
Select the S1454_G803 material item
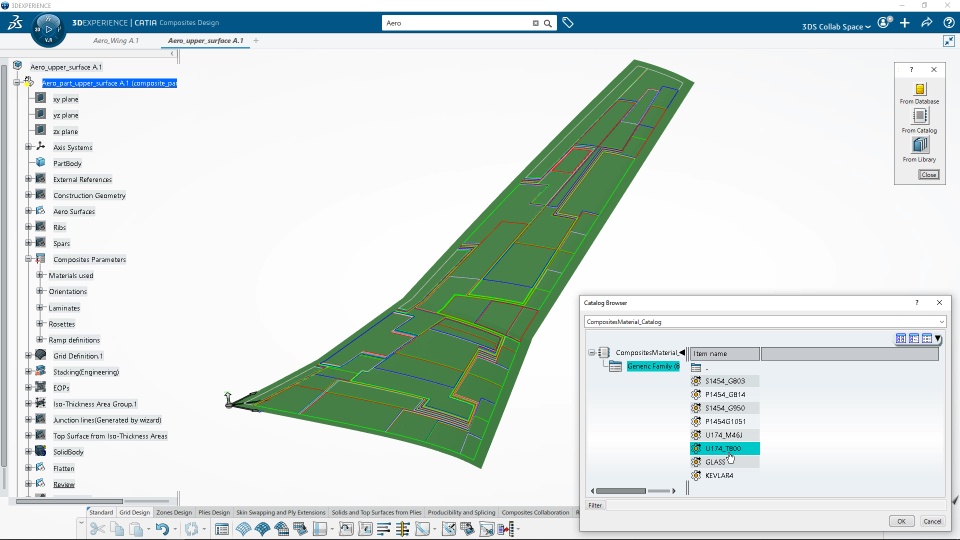[x=725, y=381]
